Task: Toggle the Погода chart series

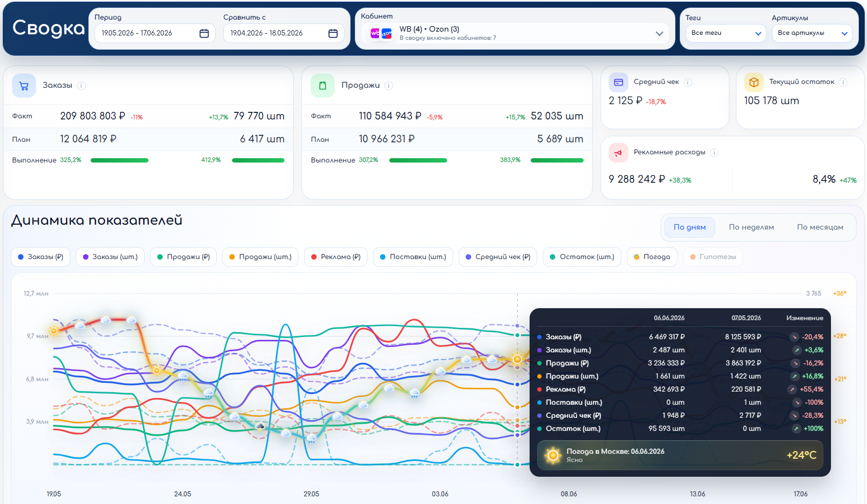Action: tap(652, 257)
